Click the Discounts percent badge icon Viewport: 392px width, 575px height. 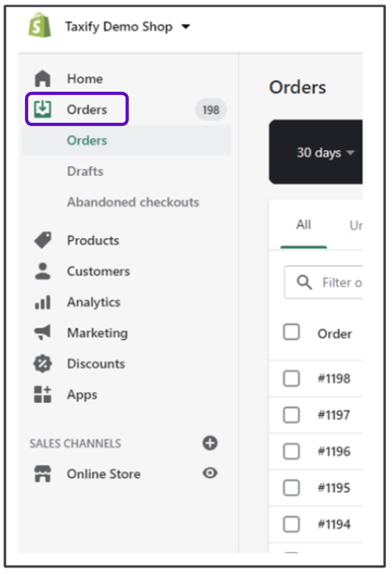pos(42,364)
